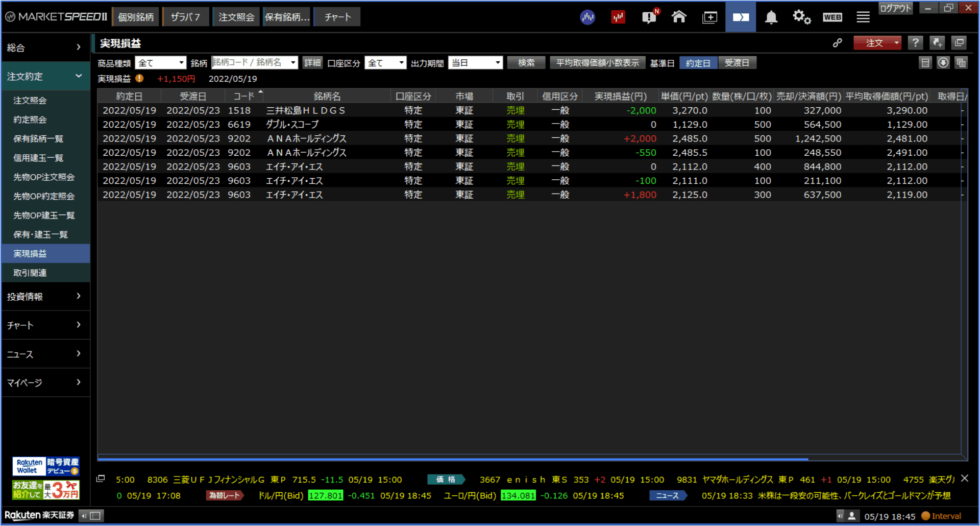Open the calculator icon above the table

tap(925, 63)
